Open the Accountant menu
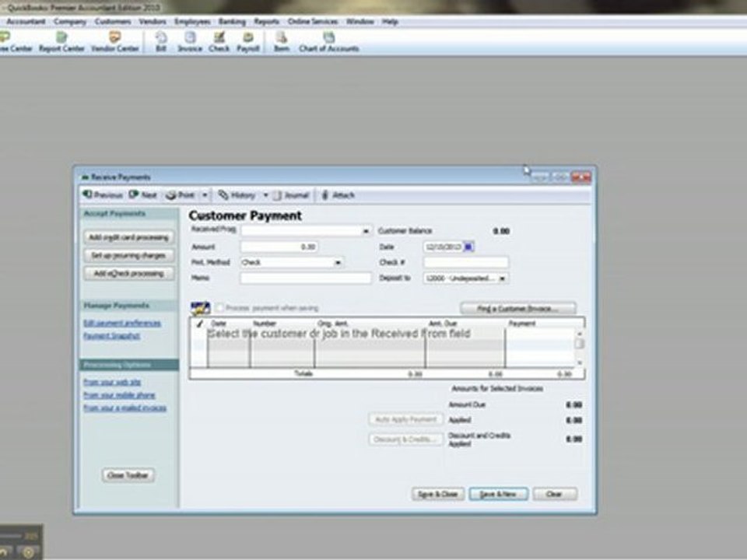747x560 pixels. 26,22
